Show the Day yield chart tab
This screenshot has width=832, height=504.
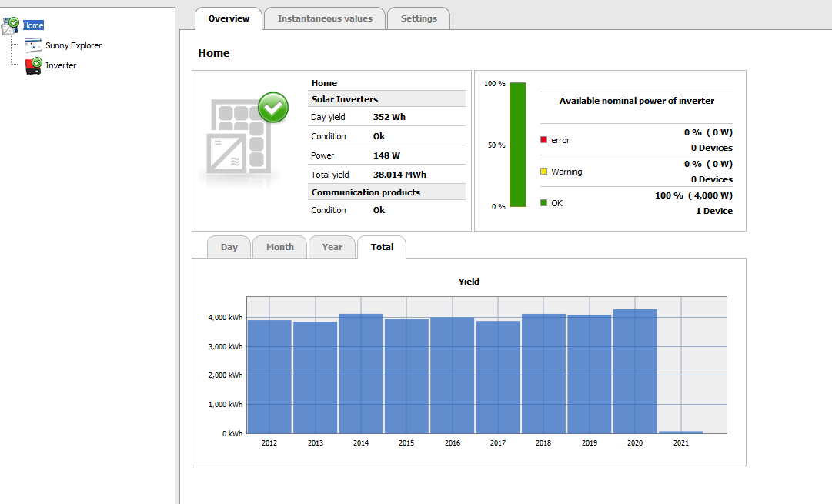[229, 247]
